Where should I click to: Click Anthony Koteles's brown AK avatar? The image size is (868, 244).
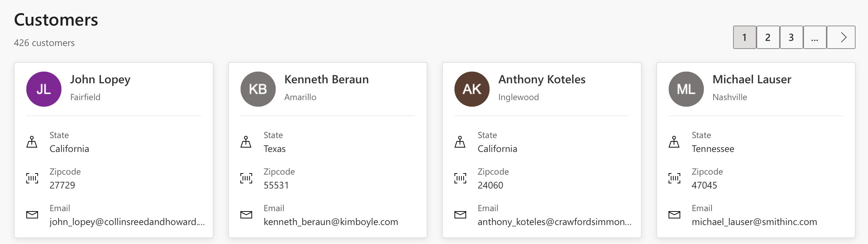472,89
